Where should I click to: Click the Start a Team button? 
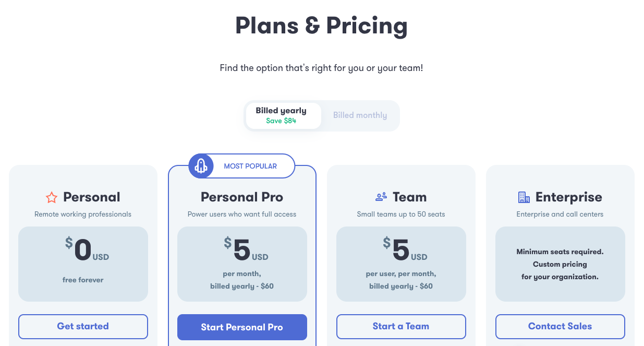401,327
